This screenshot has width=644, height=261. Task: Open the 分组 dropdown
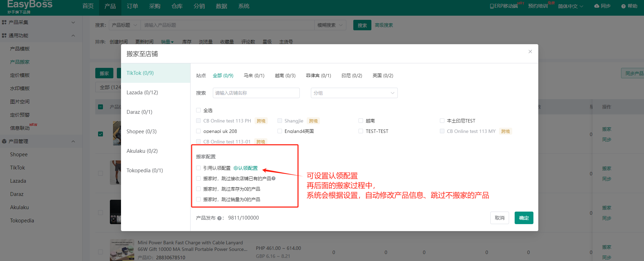pos(354,93)
